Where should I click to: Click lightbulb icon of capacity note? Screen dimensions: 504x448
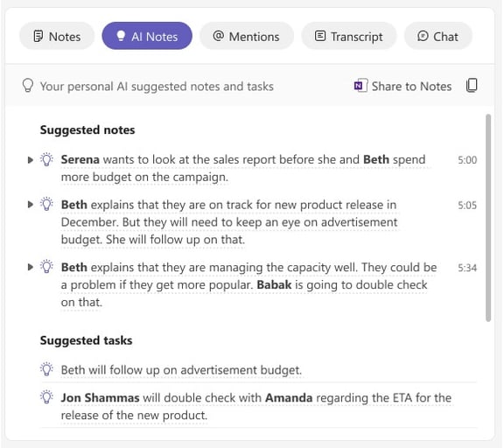pyautogui.click(x=46, y=266)
